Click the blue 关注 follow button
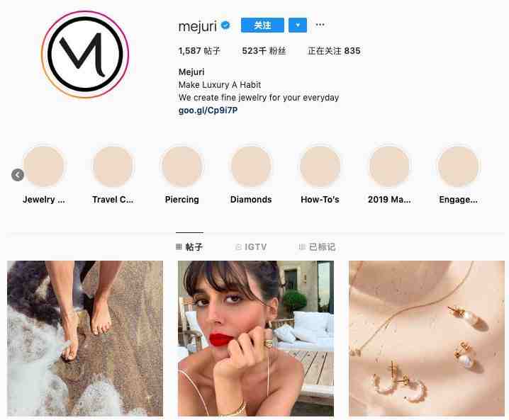Viewport: 509px width, 420px height. point(262,25)
